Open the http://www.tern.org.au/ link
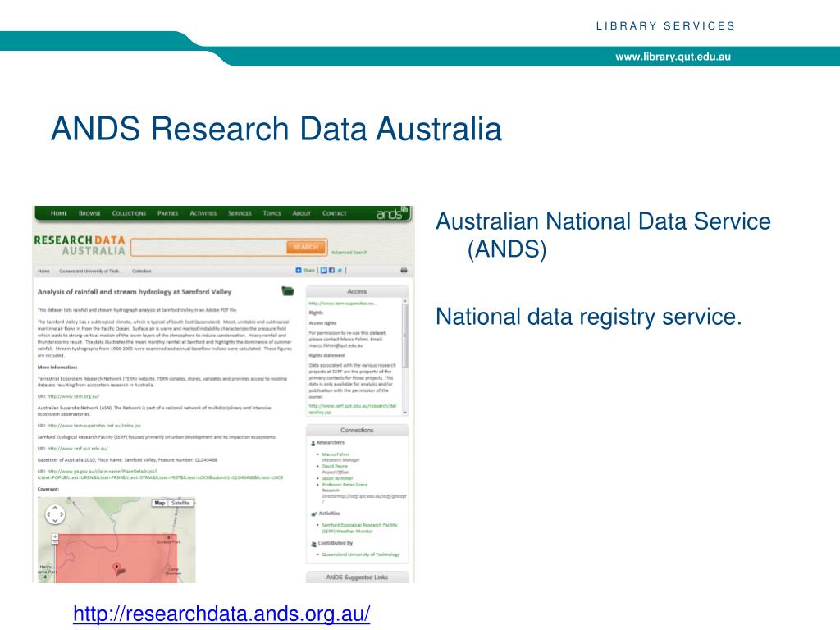This screenshot has height=630, width=840. tap(73, 396)
